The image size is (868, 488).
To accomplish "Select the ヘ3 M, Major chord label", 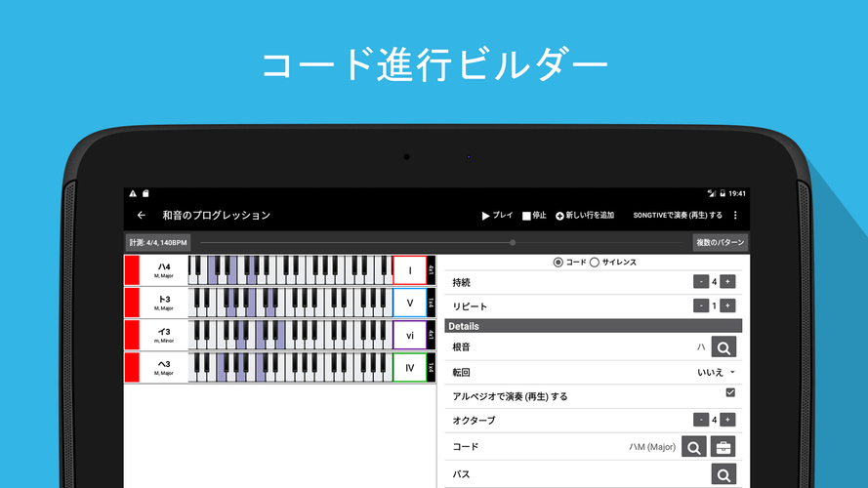I will pos(164,368).
